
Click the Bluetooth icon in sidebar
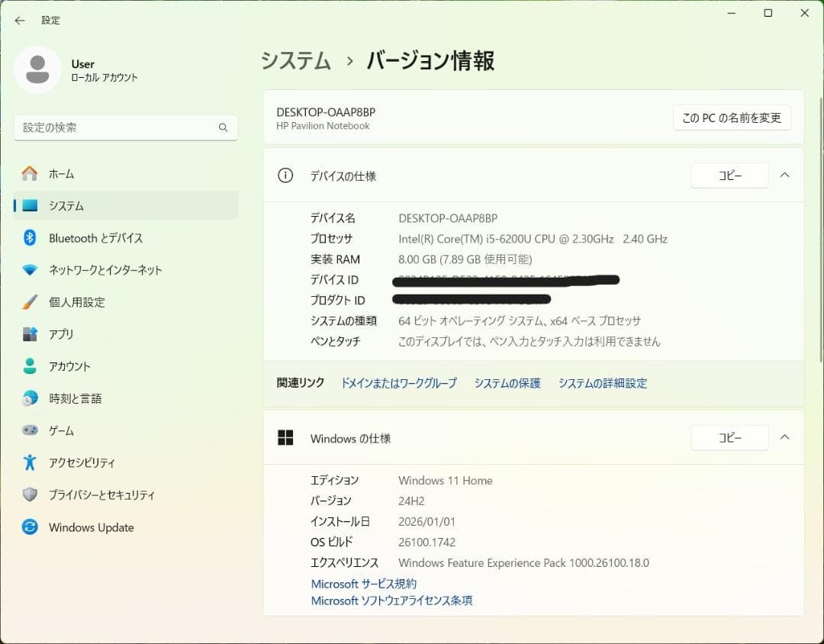30,237
